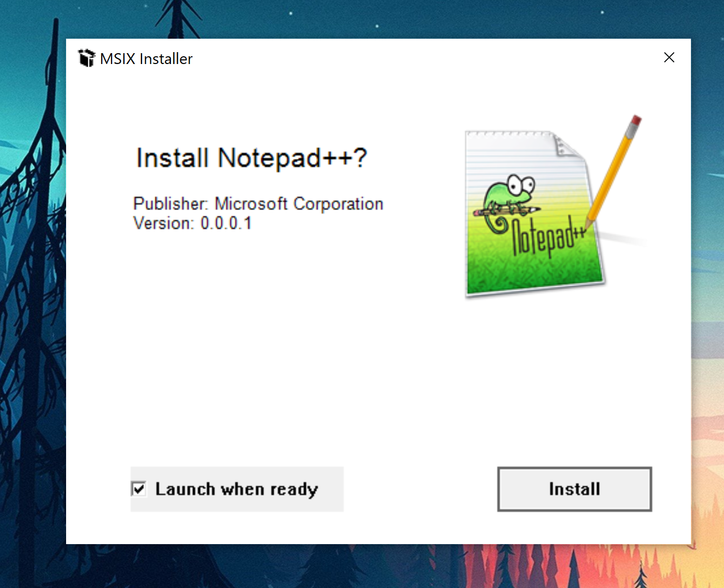Click the MSIX Installer package icon
Screen dimensions: 724x588
point(87,58)
